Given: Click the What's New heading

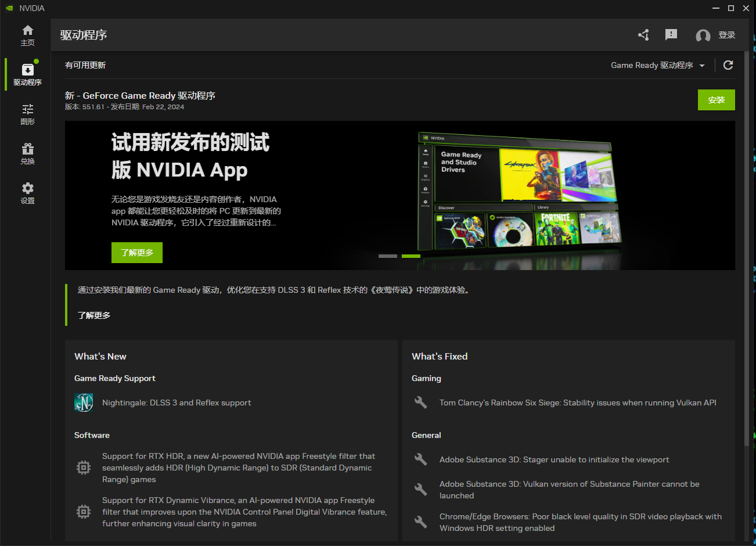Looking at the screenshot, I should [x=100, y=357].
